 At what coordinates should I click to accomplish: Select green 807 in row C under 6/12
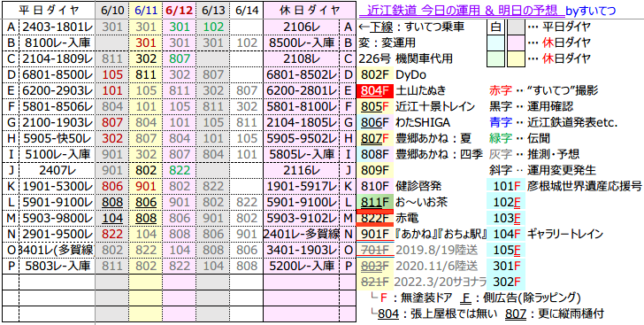(179, 59)
